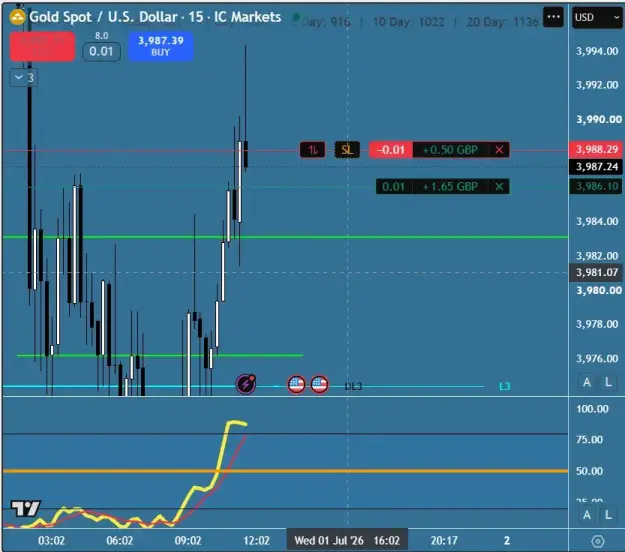Click the purple lightning event icon
The width and height of the screenshot is (625, 552).
(x=246, y=384)
